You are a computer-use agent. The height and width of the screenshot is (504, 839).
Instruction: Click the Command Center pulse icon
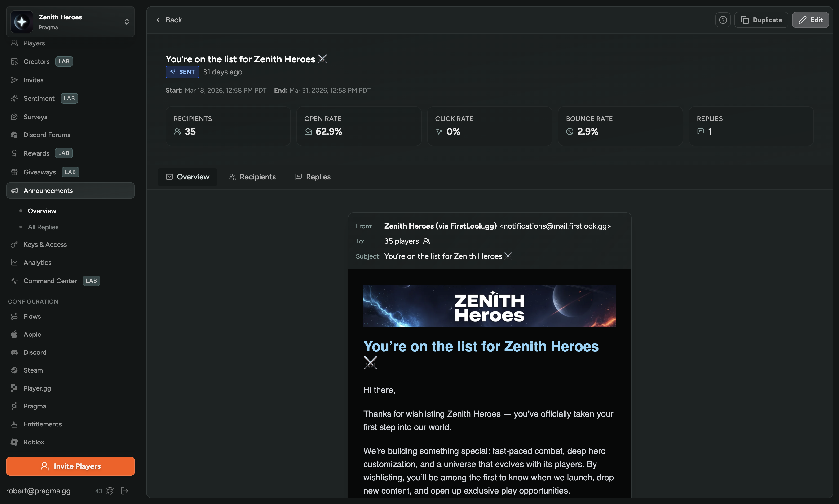pos(14,281)
